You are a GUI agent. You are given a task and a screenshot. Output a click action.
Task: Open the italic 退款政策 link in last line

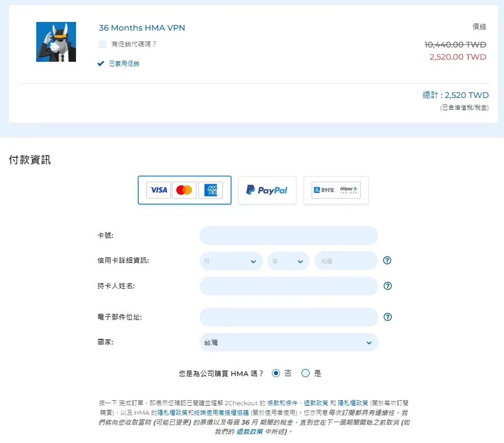click(250, 432)
